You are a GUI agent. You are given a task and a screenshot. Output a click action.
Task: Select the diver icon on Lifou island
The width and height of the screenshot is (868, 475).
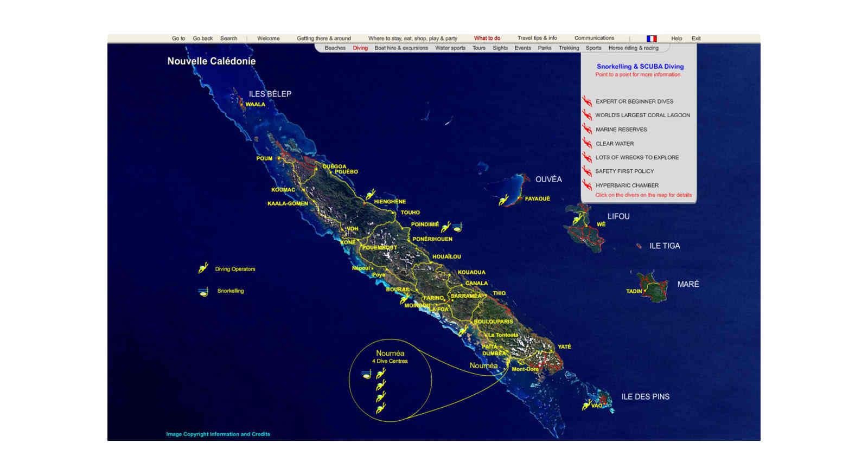[x=577, y=220]
